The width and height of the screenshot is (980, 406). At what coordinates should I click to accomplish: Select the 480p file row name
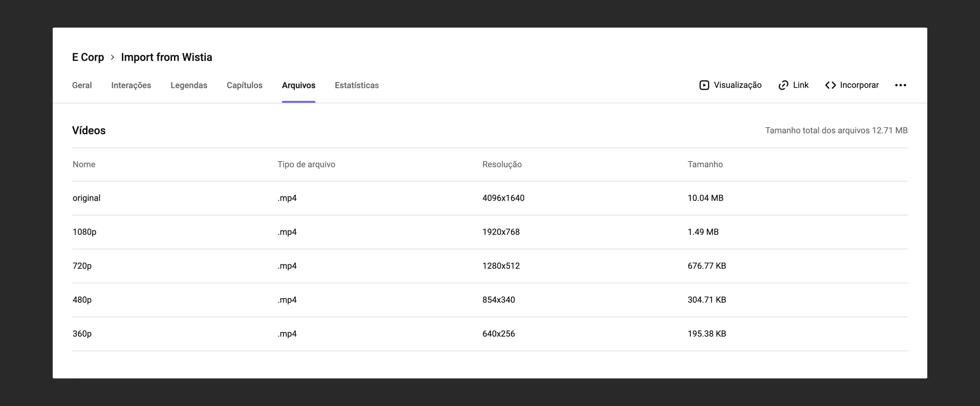click(x=82, y=300)
